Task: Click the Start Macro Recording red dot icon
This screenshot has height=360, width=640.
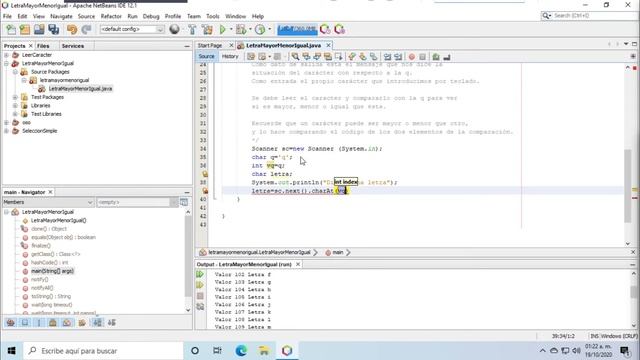Action: tap(411, 57)
